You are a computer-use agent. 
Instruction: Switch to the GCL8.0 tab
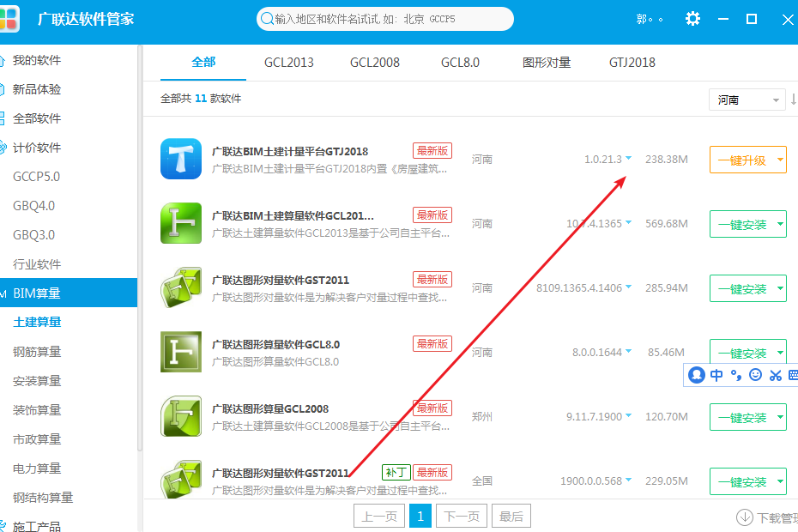pos(460,63)
